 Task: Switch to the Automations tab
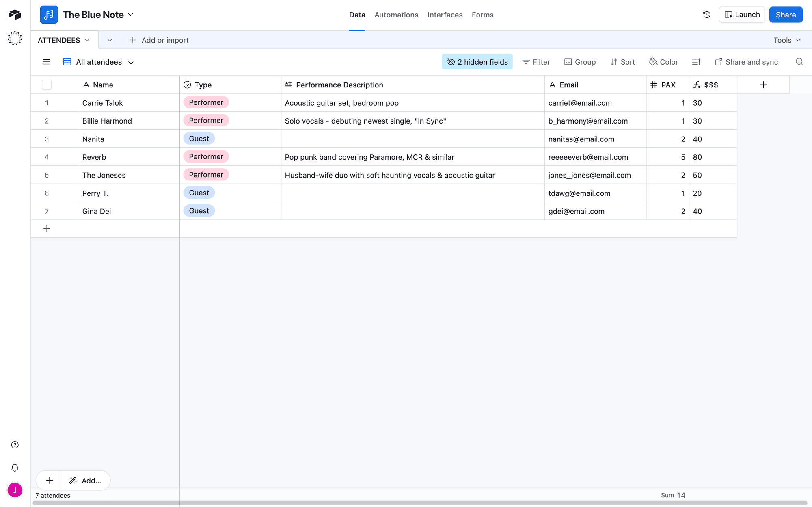396,15
